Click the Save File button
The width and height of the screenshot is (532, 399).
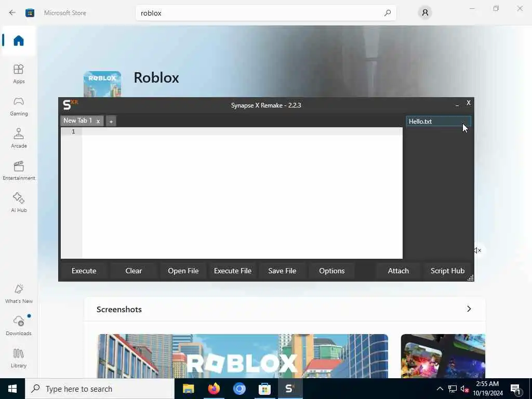pos(282,271)
